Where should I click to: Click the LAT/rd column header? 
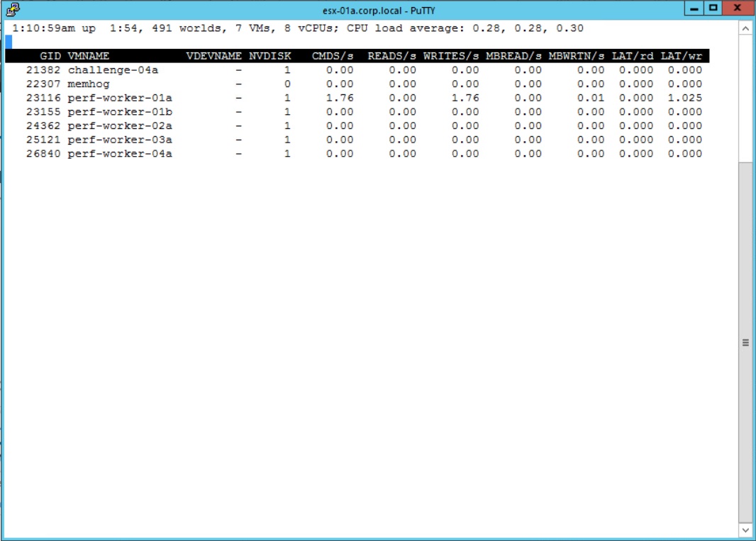[633, 56]
